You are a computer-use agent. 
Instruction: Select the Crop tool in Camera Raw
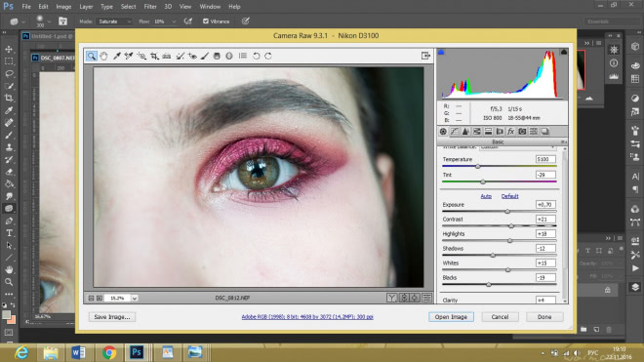click(154, 56)
